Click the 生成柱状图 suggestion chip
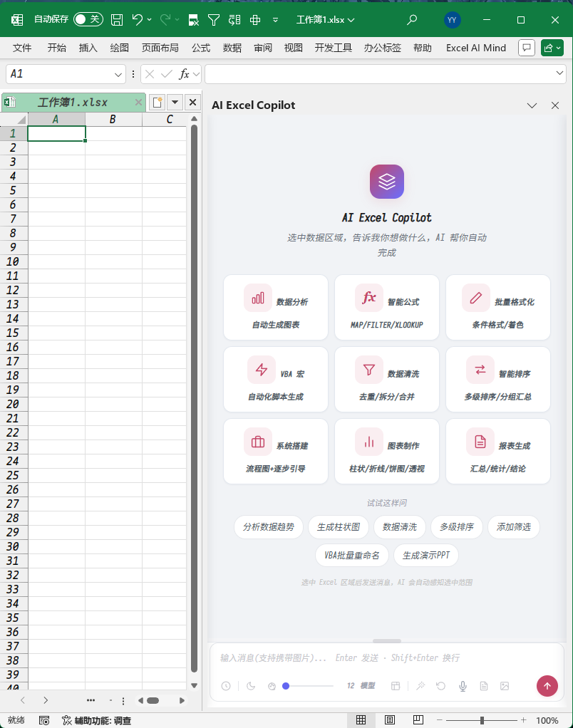Image resolution: width=573 pixels, height=728 pixels. [x=339, y=527]
